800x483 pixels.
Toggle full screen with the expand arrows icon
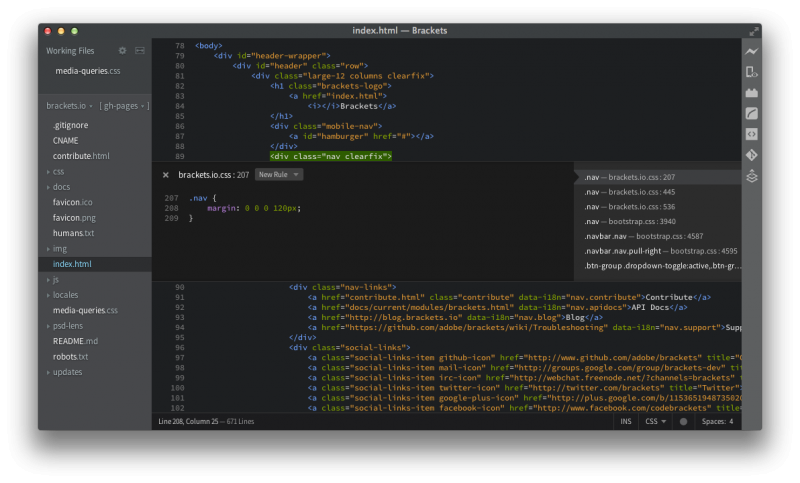(754, 32)
